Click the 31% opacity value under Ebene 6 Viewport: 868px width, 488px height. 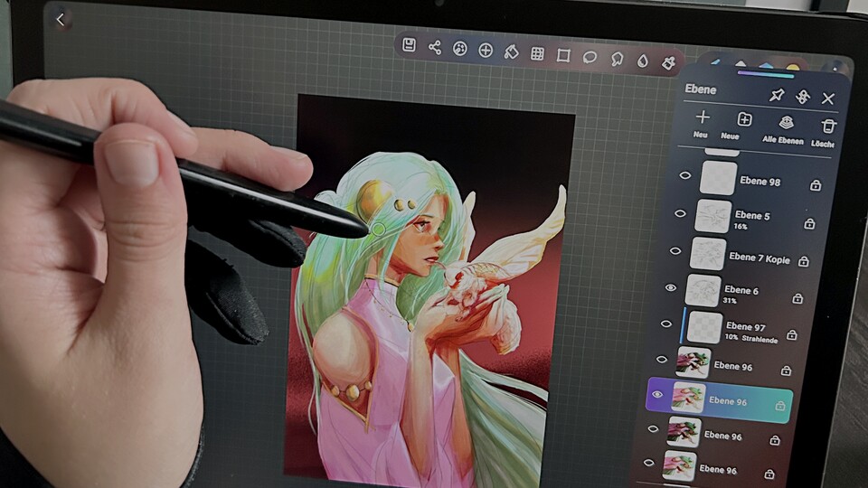click(730, 300)
